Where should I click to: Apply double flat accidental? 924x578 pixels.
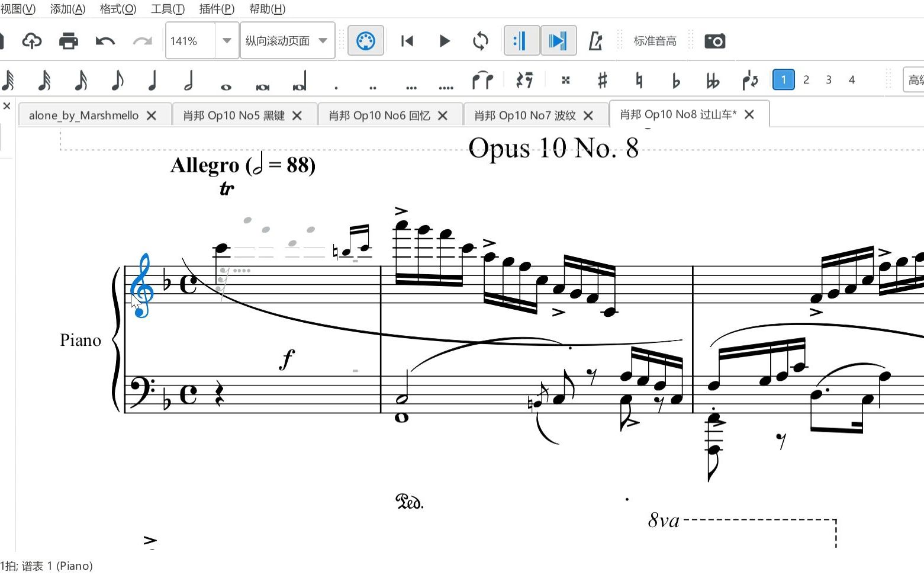tap(713, 80)
